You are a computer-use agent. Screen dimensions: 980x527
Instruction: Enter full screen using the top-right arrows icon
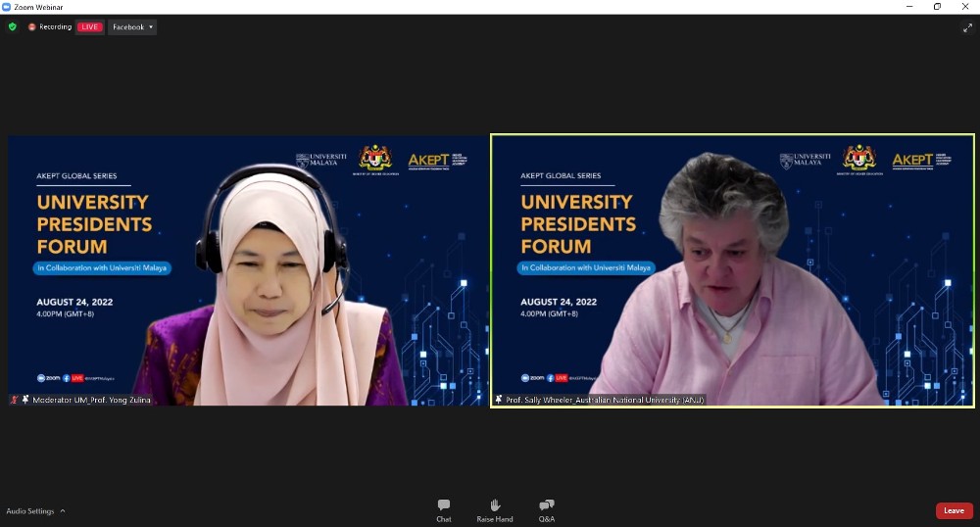click(x=967, y=27)
